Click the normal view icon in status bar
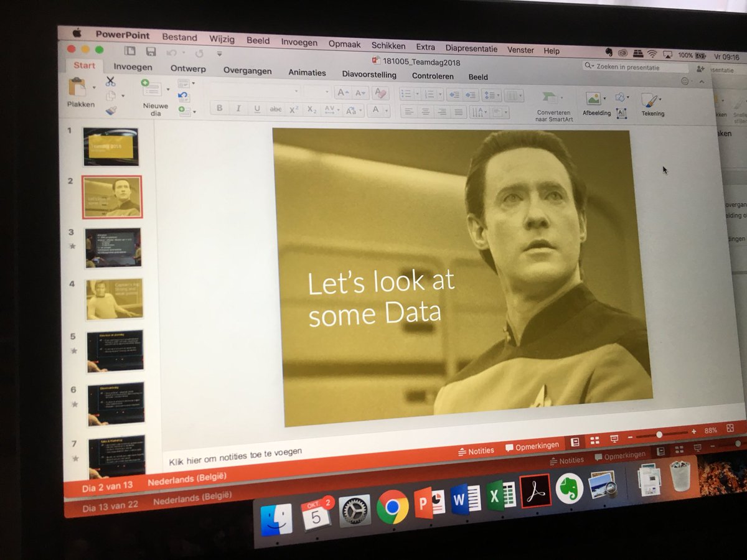The image size is (747, 560). click(x=575, y=441)
